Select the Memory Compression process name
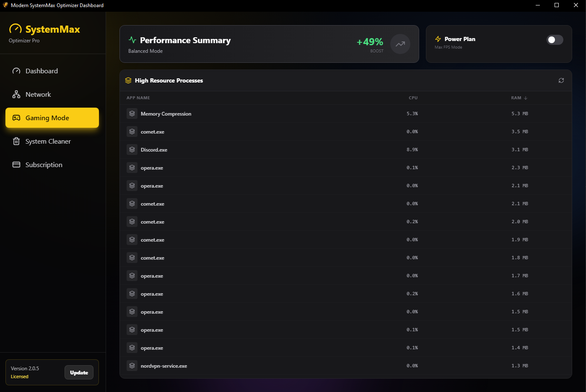 click(166, 114)
